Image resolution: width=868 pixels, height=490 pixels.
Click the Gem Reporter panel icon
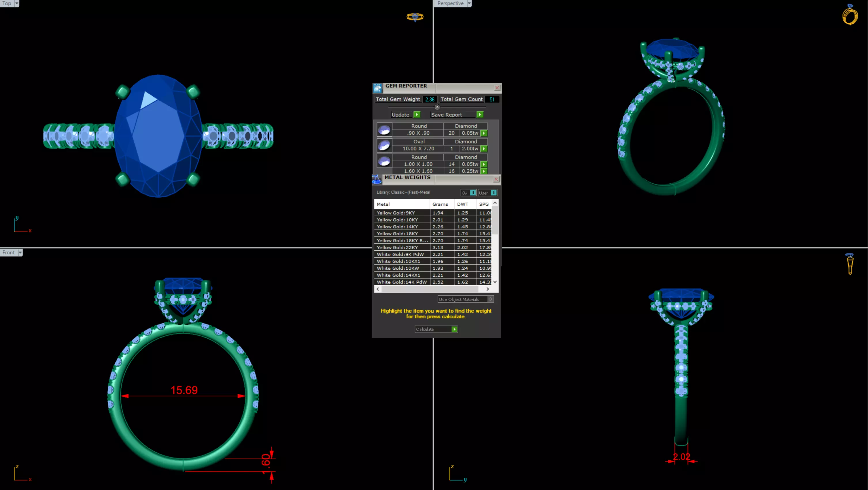pyautogui.click(x=377, y=88)
